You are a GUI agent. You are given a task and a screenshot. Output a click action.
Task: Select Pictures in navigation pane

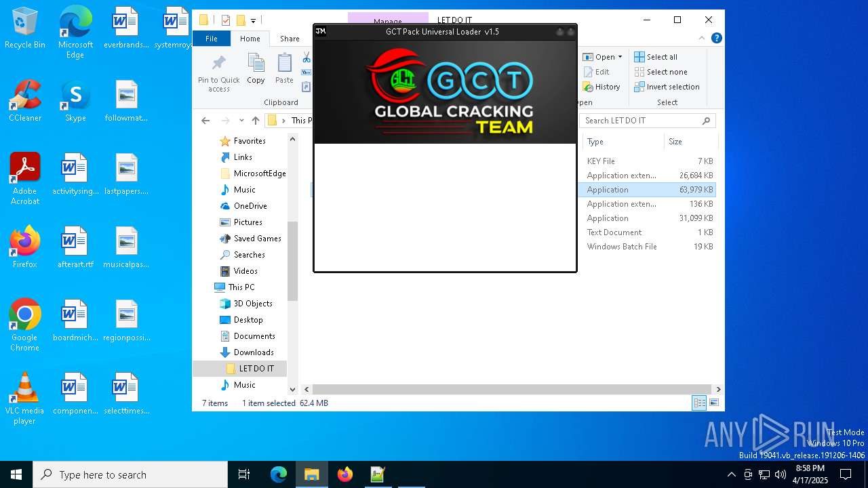pyautogui.click(x=248, y=222)
